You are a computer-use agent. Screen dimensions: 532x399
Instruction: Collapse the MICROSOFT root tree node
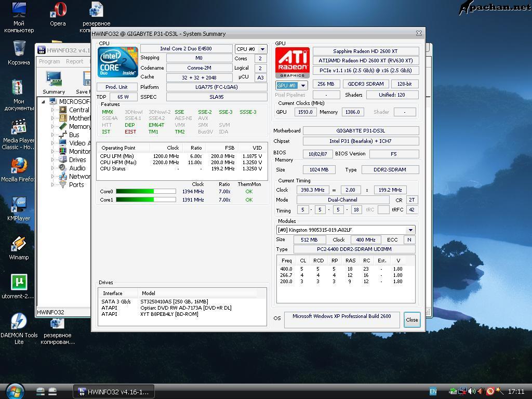click(x=44, y=101)
